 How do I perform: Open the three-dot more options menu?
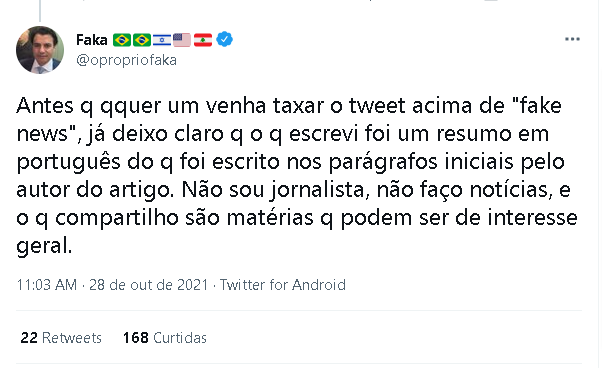point(572,39)
